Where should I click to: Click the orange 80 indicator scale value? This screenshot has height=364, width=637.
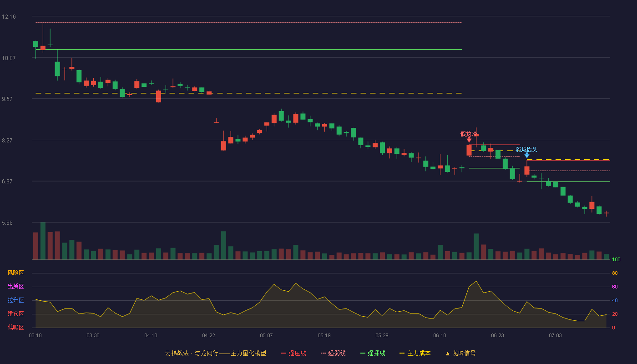tap(615, 273)
